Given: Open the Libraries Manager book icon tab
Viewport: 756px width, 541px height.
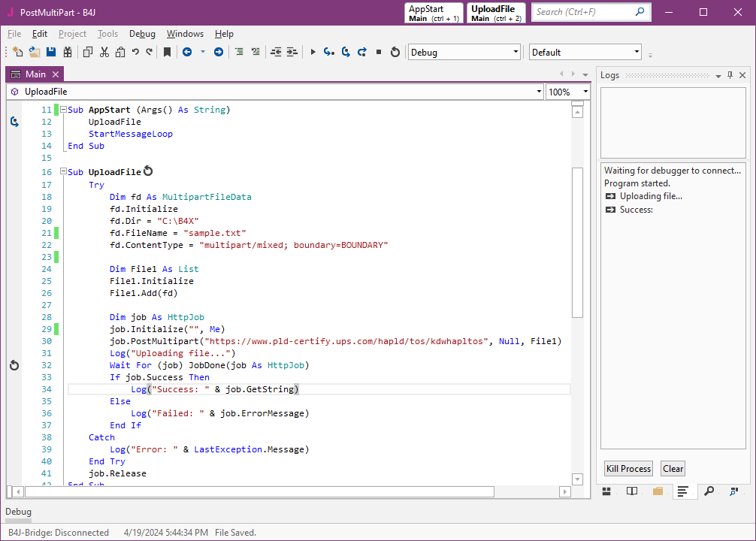Looking at the screenshot, I should (x=632, y=491).
